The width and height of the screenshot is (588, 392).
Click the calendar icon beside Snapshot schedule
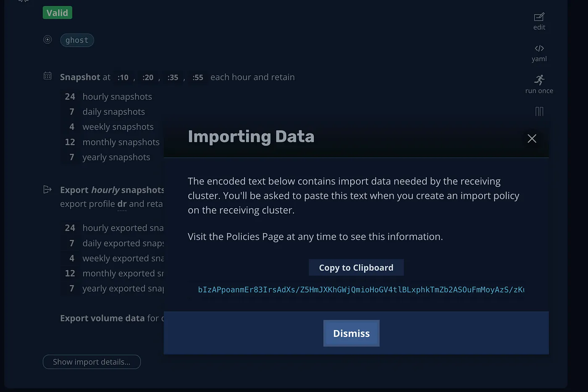pyautogui.click(x=47, y=76)
